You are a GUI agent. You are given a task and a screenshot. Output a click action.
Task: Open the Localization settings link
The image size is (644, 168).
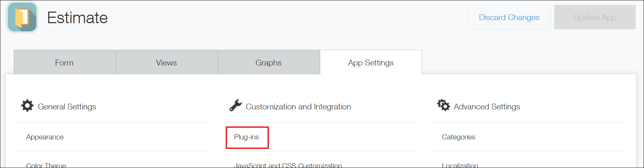460,165
